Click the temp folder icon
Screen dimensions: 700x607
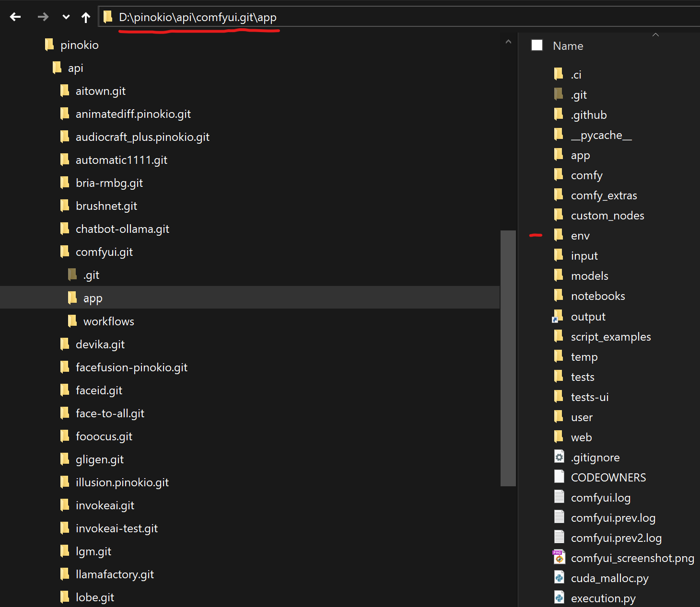coord(559,357)
